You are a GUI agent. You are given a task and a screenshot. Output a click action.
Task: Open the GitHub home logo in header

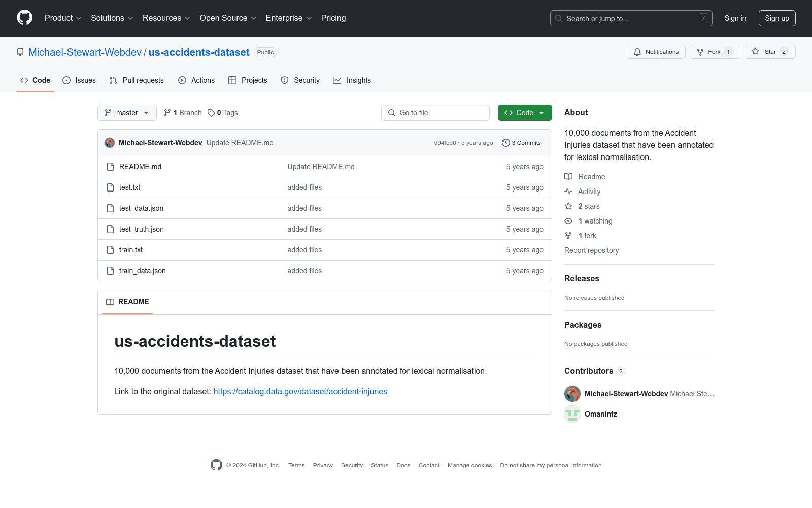point(24,18)
